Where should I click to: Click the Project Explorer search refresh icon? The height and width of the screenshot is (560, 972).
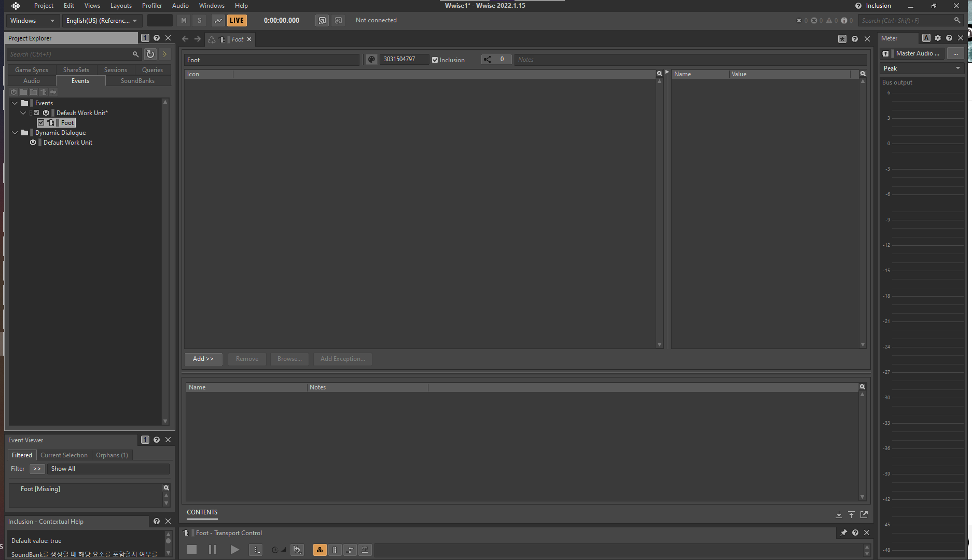(x=150, y=54)
